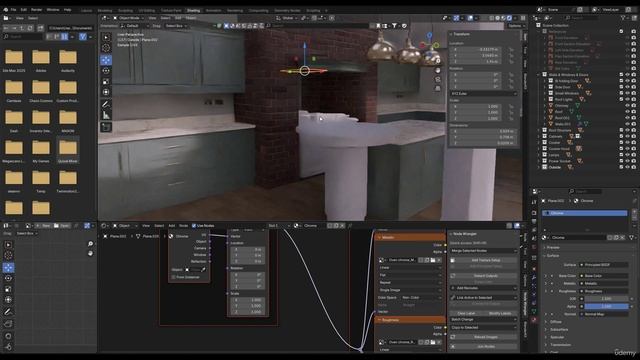Toggle visibility of Bi-folding Door collection
The height and width of the screenshot is (360, 640).
(x=628, y=81)
